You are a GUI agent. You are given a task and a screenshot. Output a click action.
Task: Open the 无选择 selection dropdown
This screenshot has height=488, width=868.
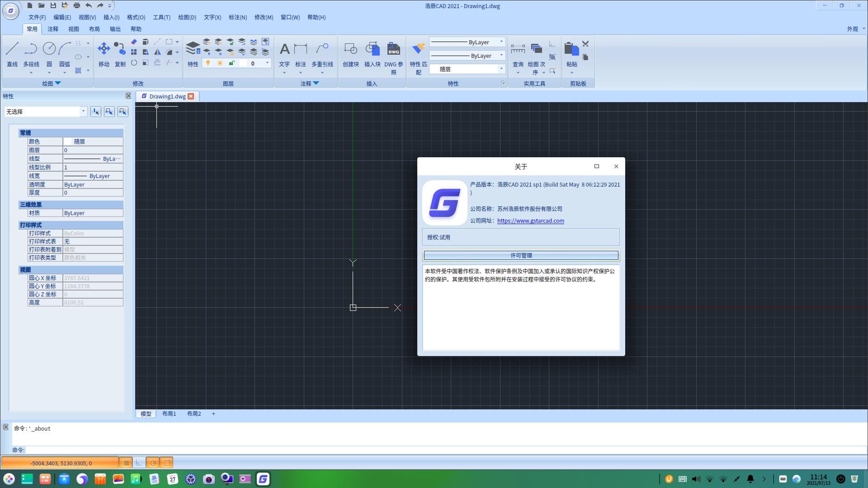46,112
